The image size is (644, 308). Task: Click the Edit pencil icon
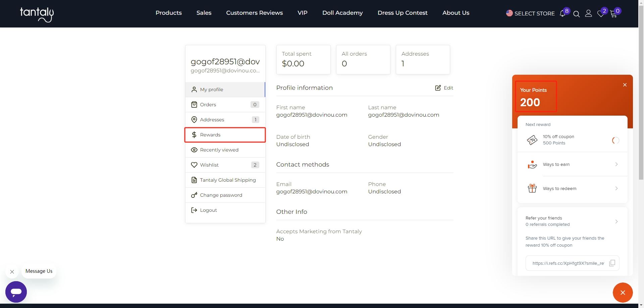point(438,88)
